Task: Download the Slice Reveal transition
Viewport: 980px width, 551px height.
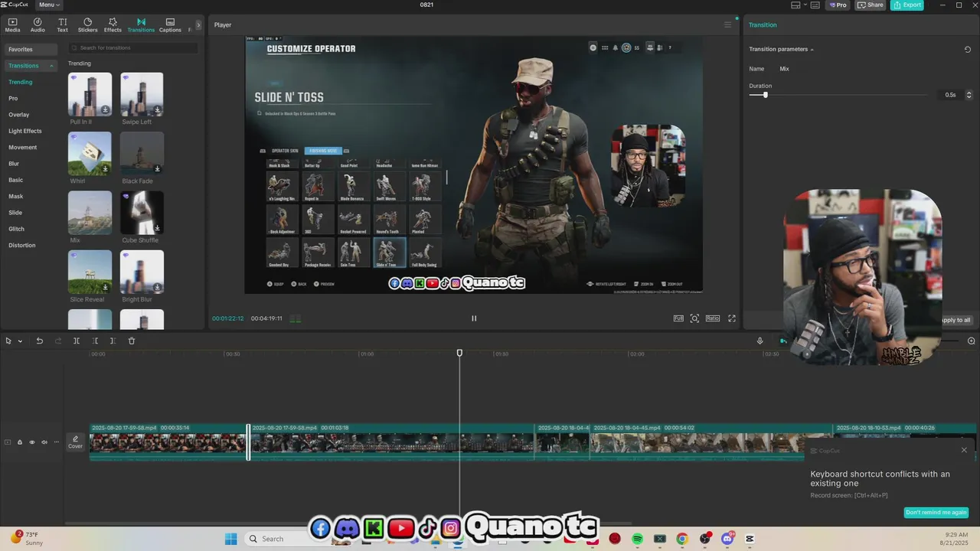Action: 105,287
